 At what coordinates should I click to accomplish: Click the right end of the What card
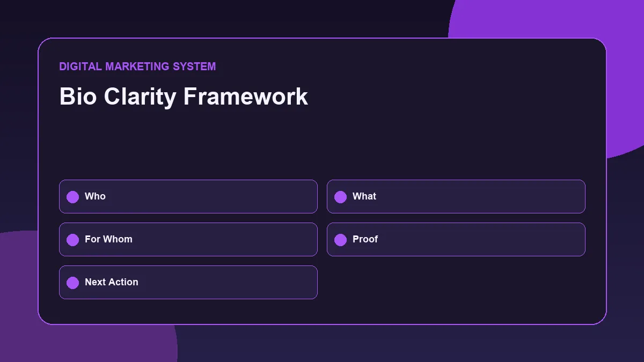point(569,196)
